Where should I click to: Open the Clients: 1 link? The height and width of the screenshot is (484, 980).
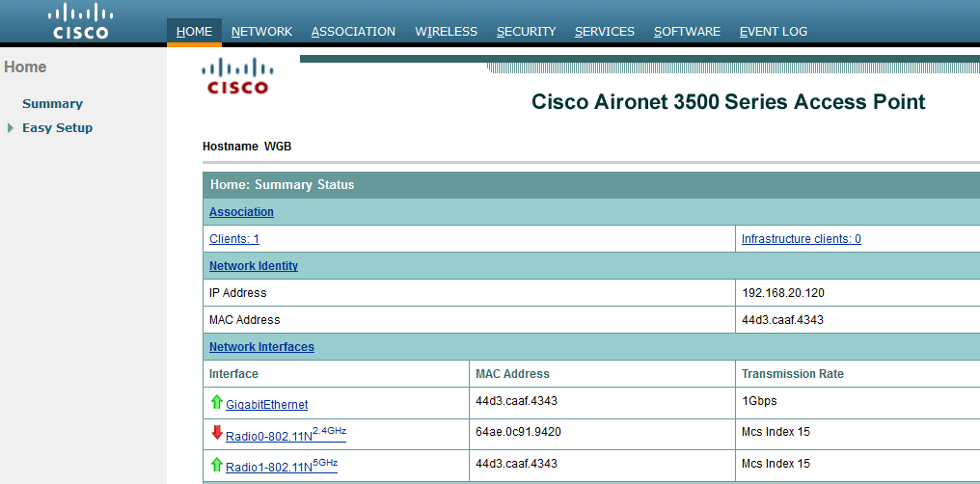tap(233, 239)
